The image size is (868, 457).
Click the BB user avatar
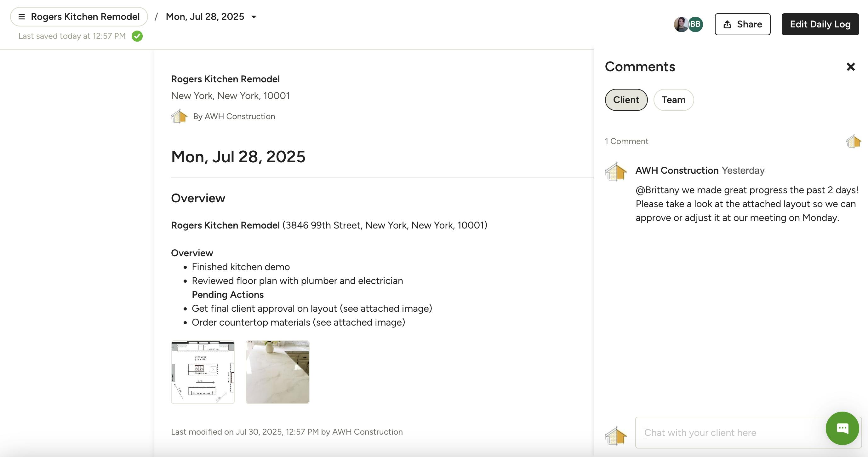point(696,24)
